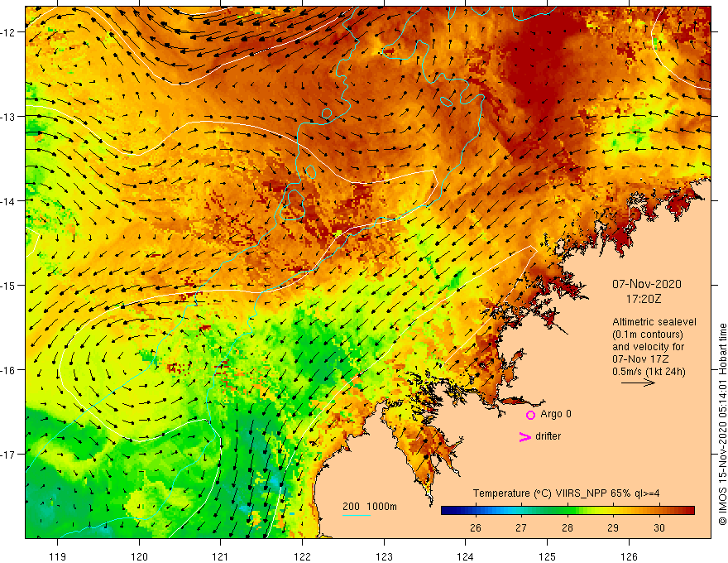Click the latitude -15 axis label

pyautogui.click(x=8, y=285)
